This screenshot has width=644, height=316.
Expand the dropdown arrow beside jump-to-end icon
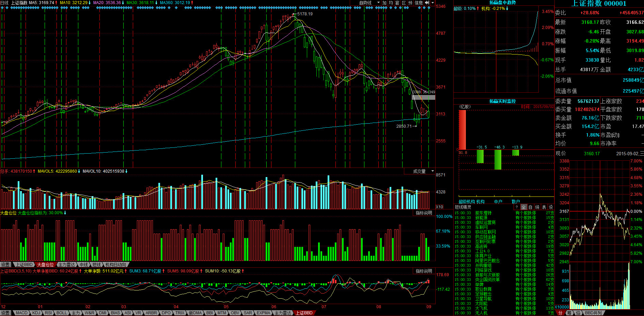point(433,3)
